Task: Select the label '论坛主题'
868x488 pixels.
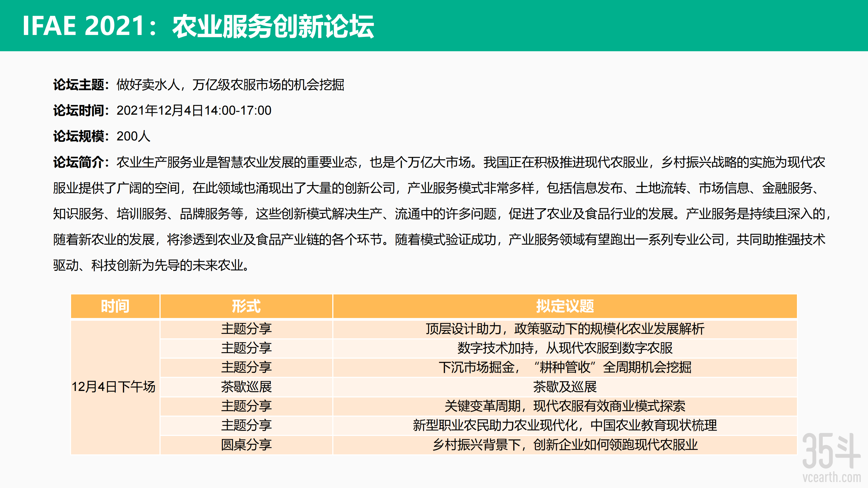Action: click(x=78, y=85)
